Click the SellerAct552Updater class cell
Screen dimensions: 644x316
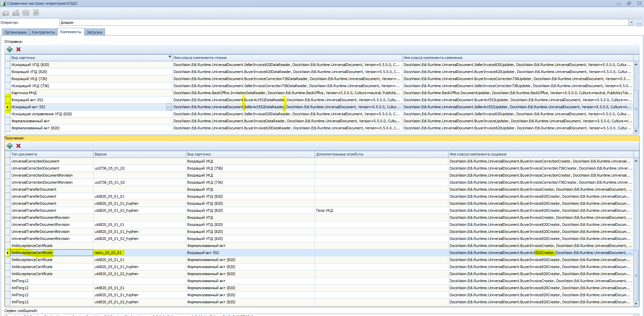[x=518, y=107]
